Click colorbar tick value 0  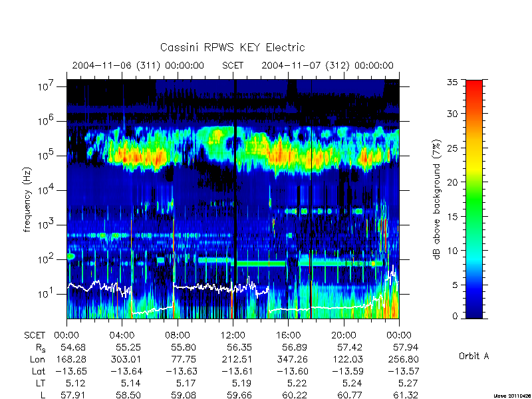coord(455,316)
